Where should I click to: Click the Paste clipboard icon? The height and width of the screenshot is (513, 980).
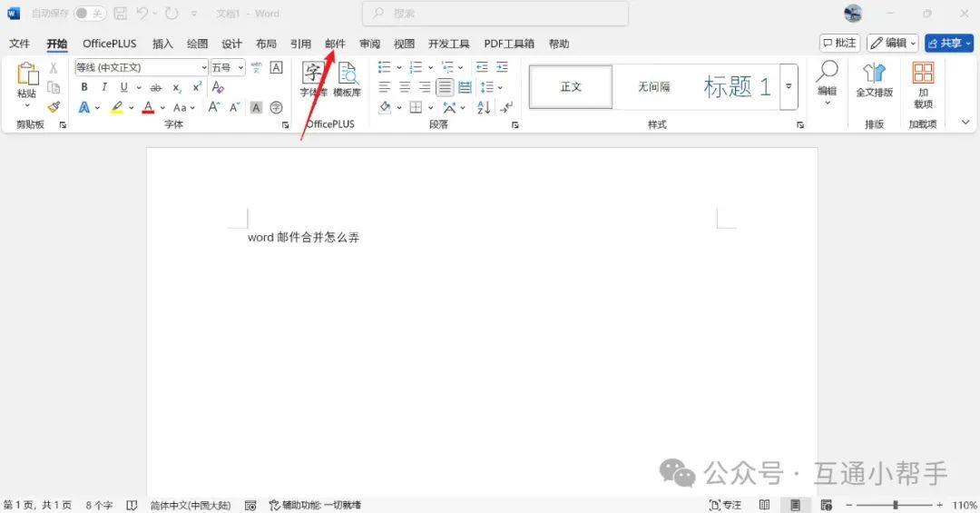coord(26,74)
